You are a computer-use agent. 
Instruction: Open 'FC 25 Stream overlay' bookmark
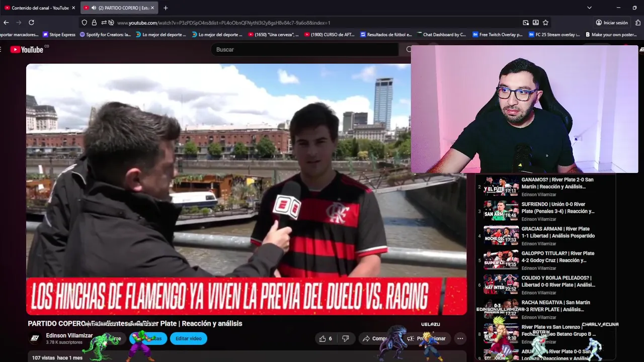click(554, 35)
